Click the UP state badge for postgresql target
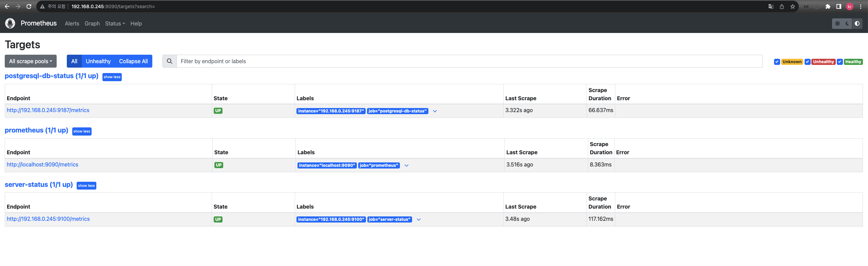 218,111
